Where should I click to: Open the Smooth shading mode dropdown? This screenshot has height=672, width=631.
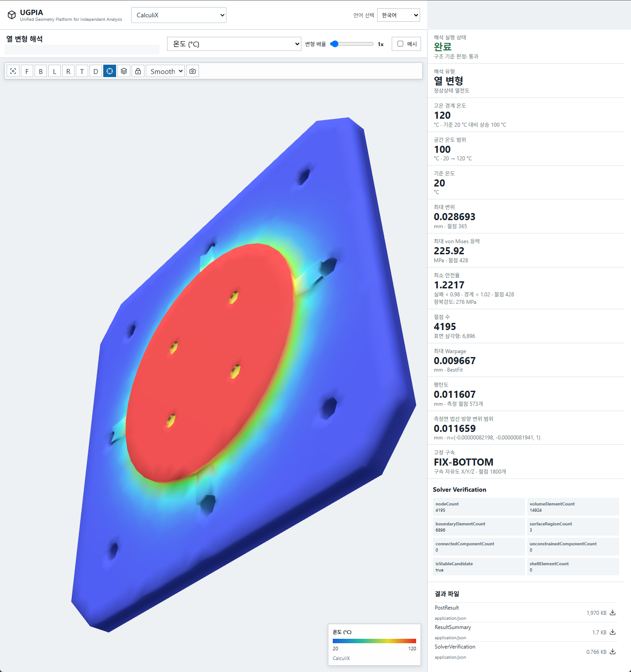point(165,71)
